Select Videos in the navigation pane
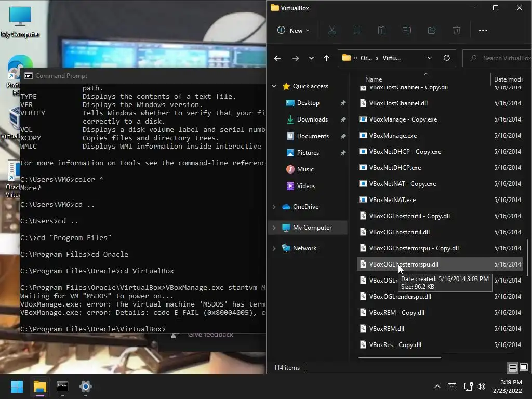 [x=306, y=186]
